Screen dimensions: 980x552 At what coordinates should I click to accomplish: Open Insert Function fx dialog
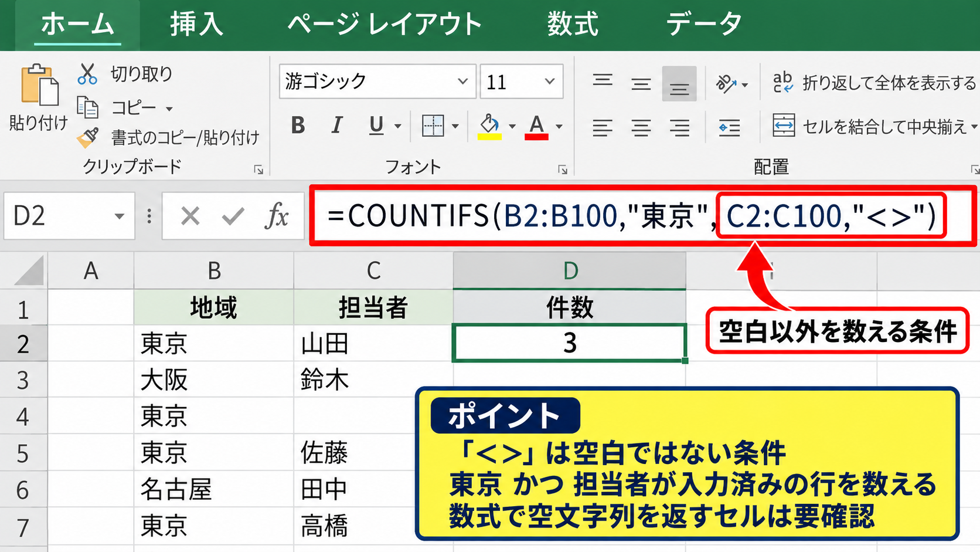pos(277,216)
